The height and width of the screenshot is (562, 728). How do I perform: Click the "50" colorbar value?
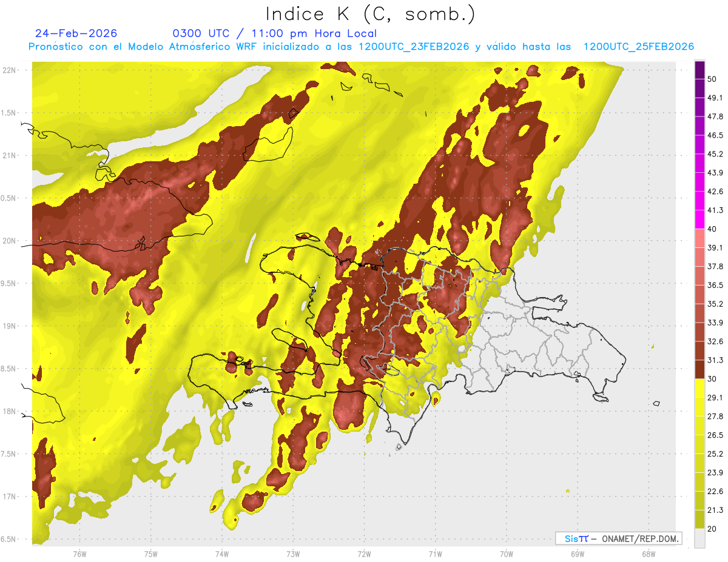[x=713, y=79]
